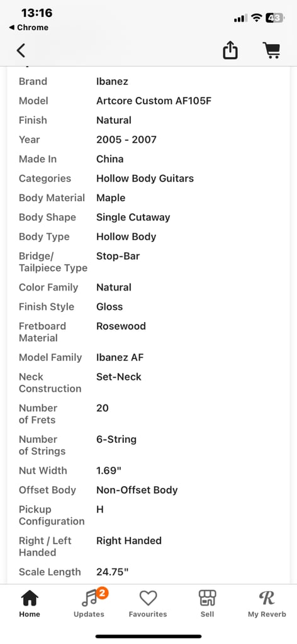Open the Sell storefront tab

coord(207,604)
